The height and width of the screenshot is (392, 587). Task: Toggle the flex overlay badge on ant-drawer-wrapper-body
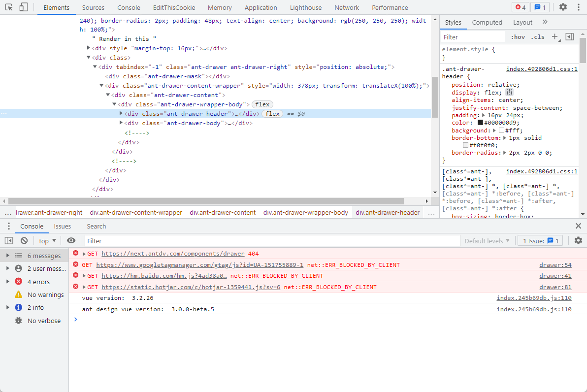coord(262,104)
